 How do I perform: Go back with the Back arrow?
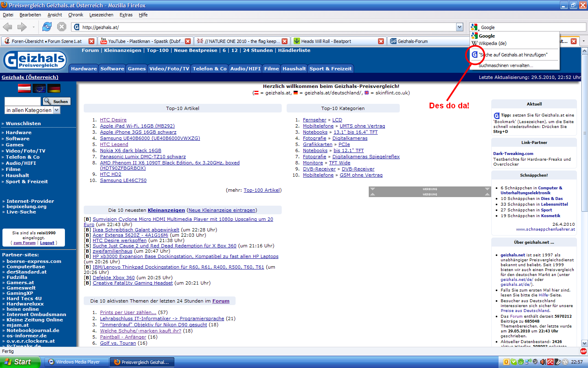7,27
